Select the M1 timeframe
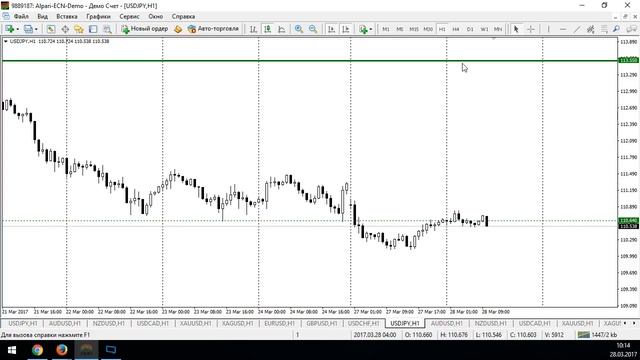This screenshot has width=640, height=360. point(386,29)
